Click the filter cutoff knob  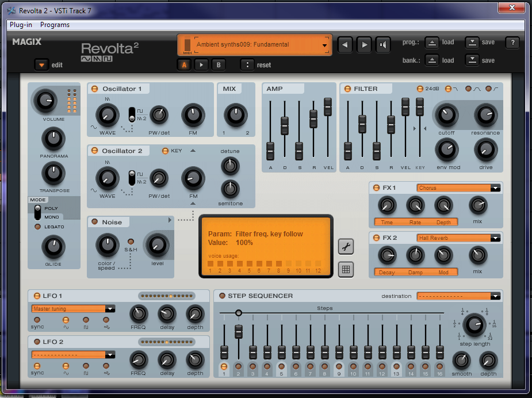pos(446,115)
